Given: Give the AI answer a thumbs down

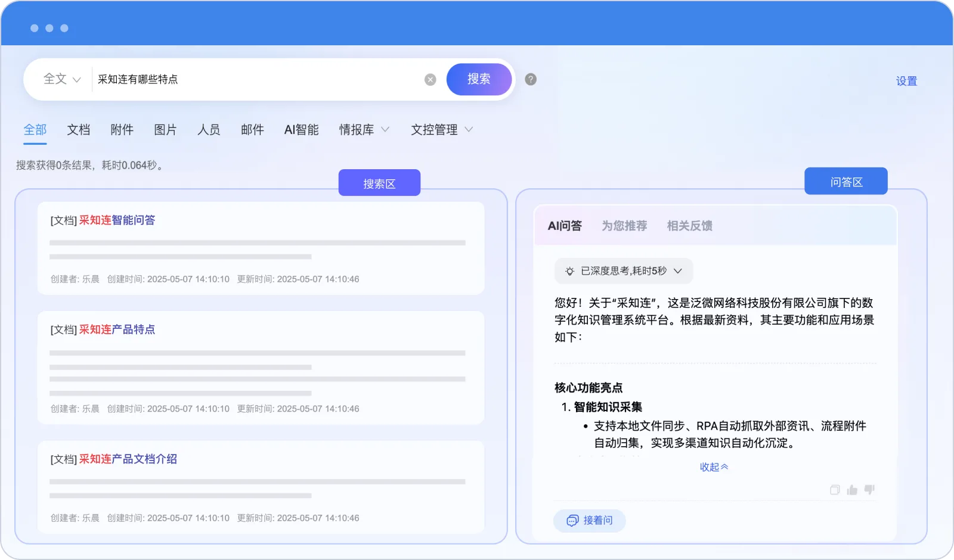Looking at the screenshot, I should 869,490.
